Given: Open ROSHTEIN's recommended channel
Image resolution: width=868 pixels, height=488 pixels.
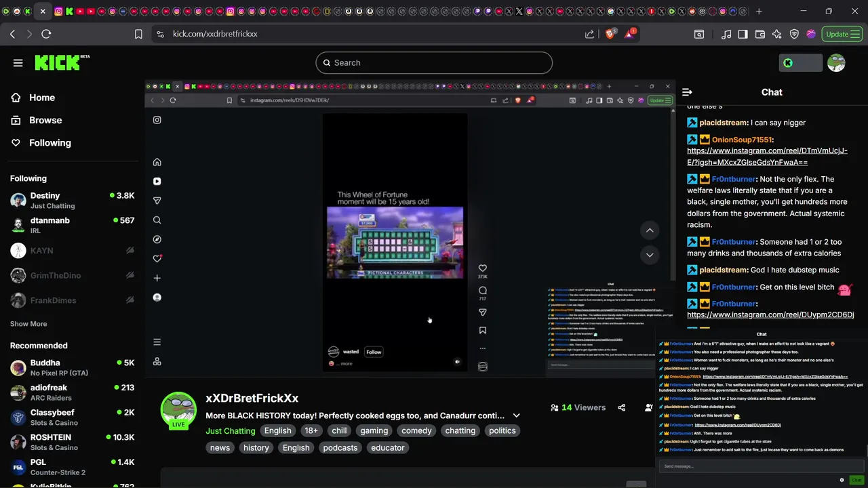Looking at the screenshot, I should (72, 443).
